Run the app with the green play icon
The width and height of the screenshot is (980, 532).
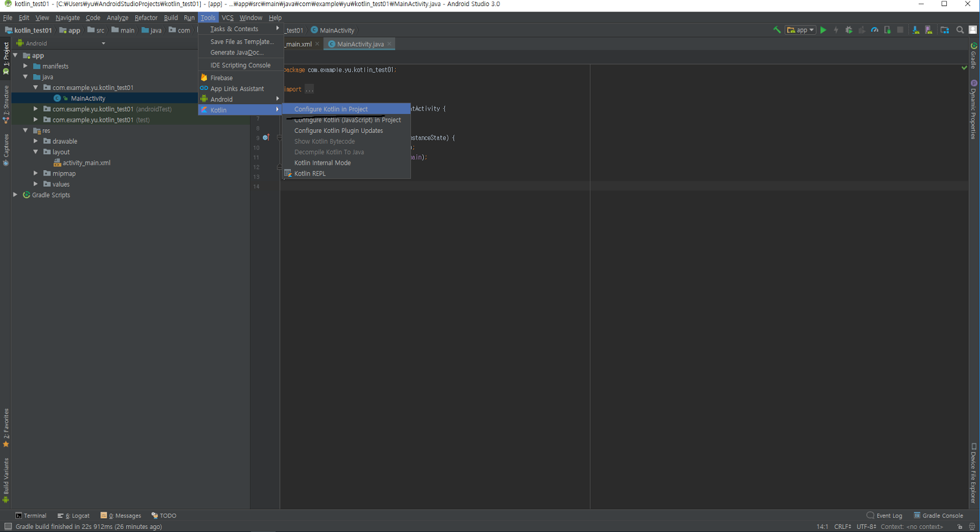pos(823,30)
